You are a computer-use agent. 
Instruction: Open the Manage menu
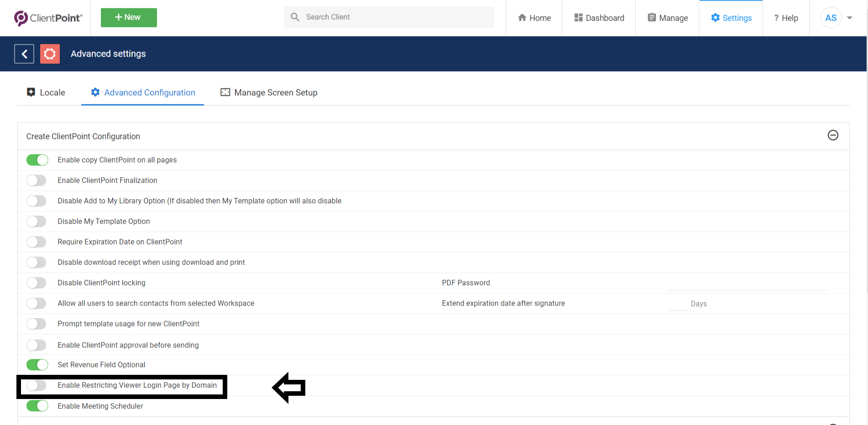click(667, 18)
